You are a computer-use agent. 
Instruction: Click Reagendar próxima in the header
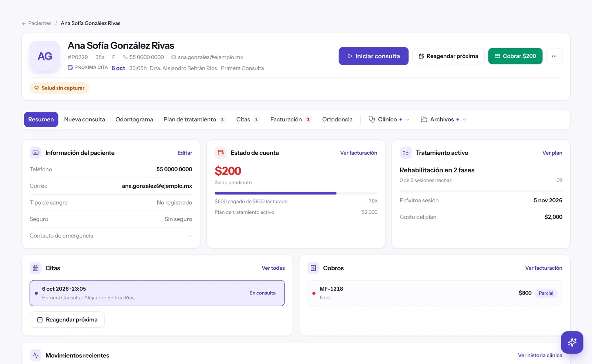448,56
